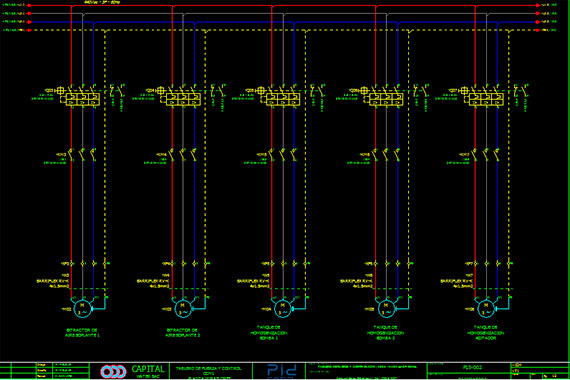Select the Extractor de Aire Soplante 2 motor symbol
Screen dimensions: 570x380
click(183, 308)
